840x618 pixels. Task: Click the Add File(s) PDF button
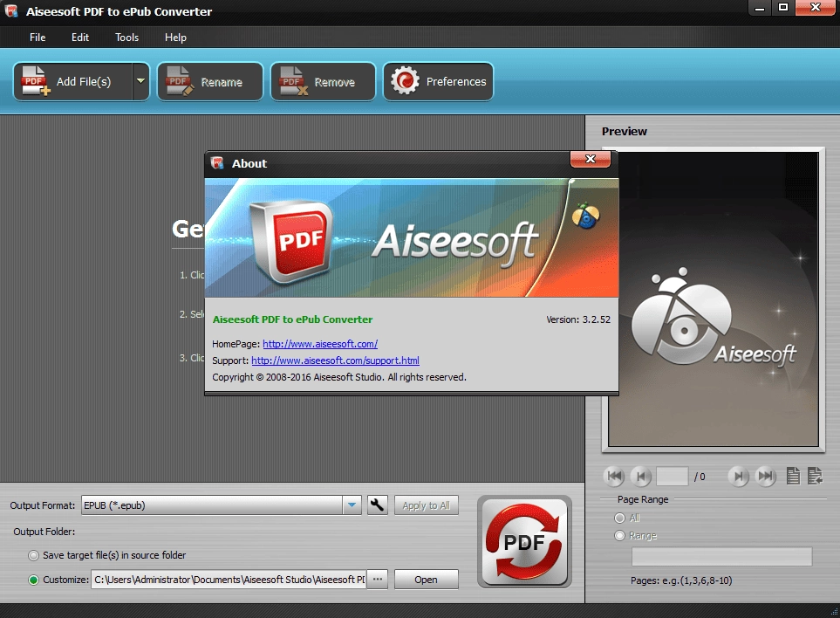click(73, 81)
